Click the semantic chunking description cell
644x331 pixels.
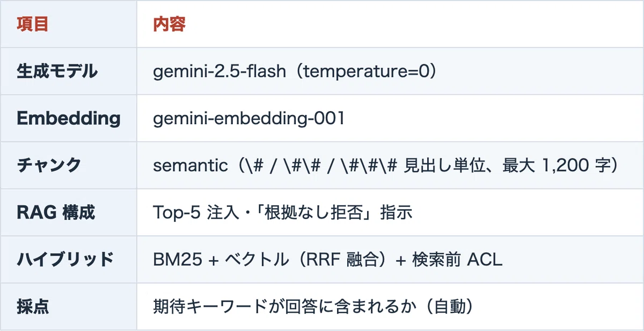point(390,165)
